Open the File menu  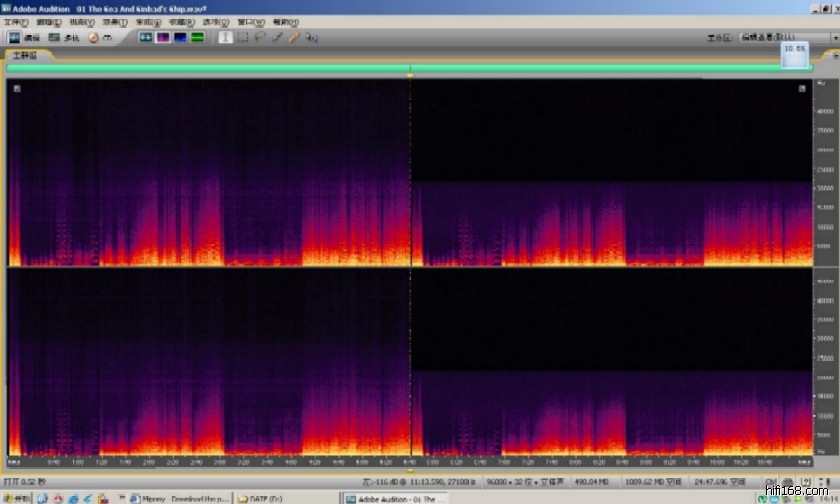point(18,22)
